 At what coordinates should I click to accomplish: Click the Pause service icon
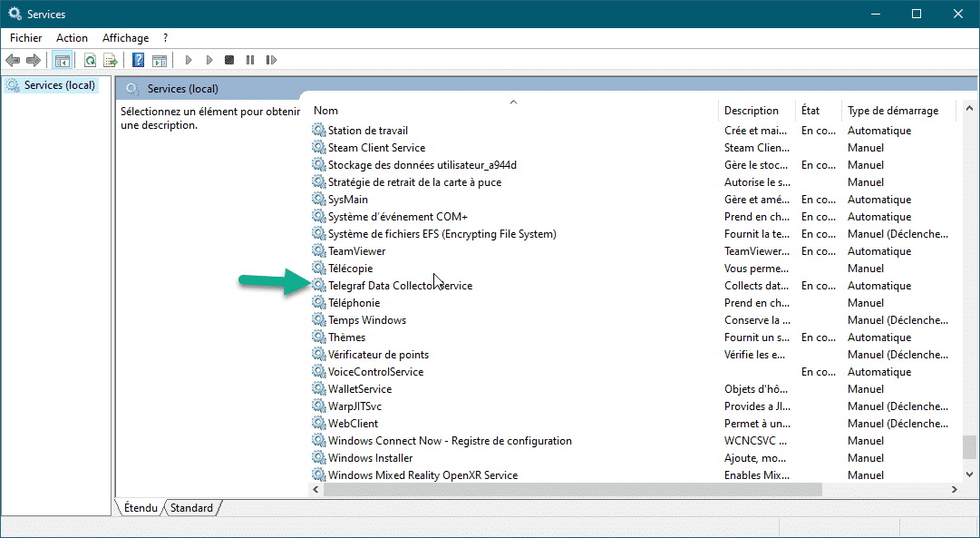[250, 60]
